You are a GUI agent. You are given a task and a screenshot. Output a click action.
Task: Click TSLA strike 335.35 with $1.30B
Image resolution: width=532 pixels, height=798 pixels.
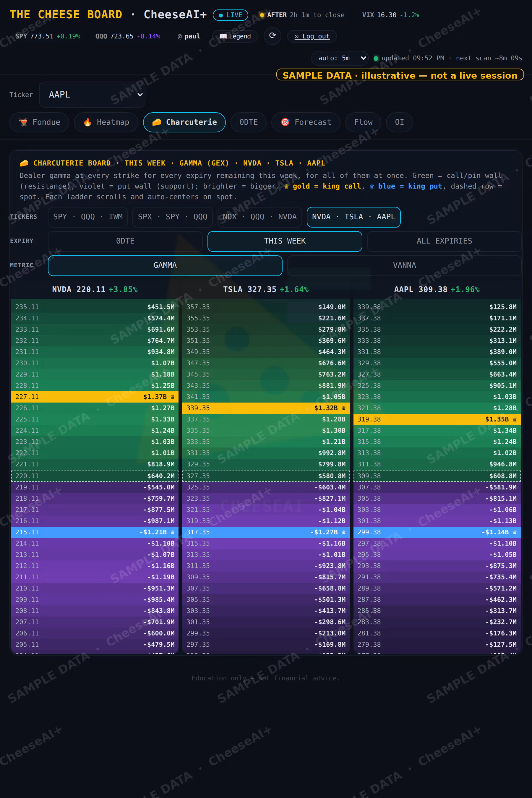[x=266, y=431]
